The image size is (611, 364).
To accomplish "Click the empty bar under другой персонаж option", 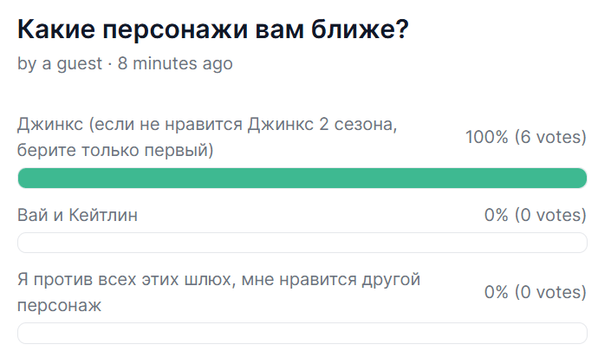I will [302, 333].
